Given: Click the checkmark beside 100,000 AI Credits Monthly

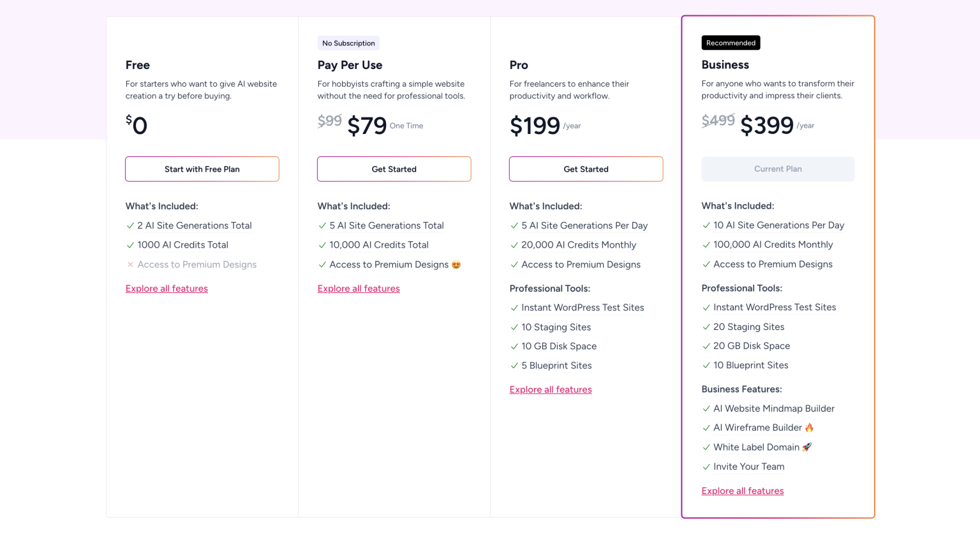Looking at the screenshot, I should coord(706,244).
